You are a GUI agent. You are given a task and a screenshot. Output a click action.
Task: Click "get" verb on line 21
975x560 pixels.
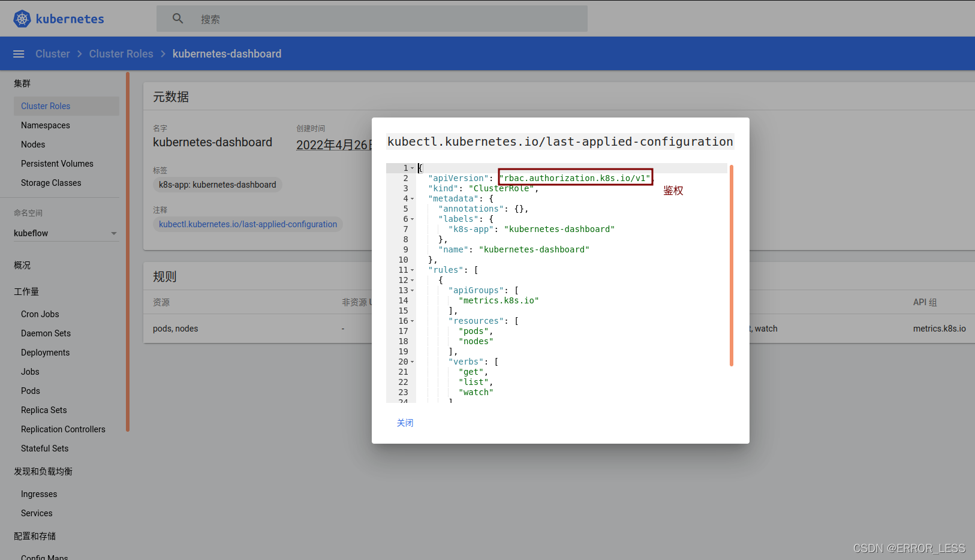pos(471,372)
